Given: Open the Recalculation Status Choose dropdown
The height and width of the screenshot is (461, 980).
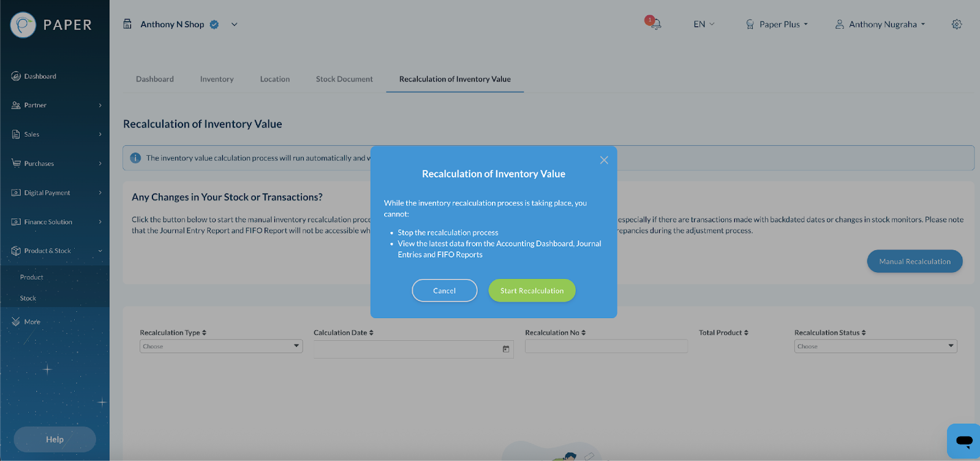Looking at the screenshot, I should point(875,346).
